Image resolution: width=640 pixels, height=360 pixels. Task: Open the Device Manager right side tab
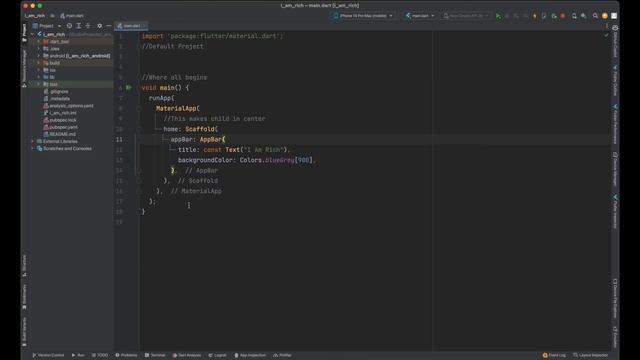click(615, 169)
